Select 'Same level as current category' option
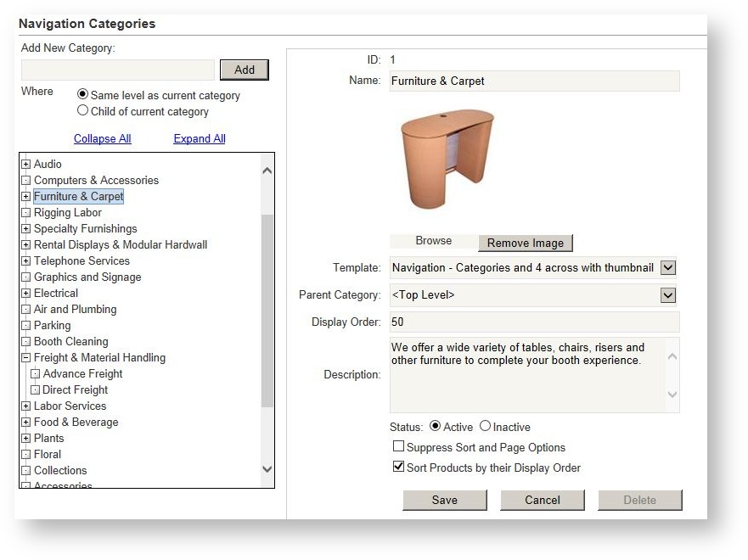Viewport: 748px width, 560px height. point(82,95)
